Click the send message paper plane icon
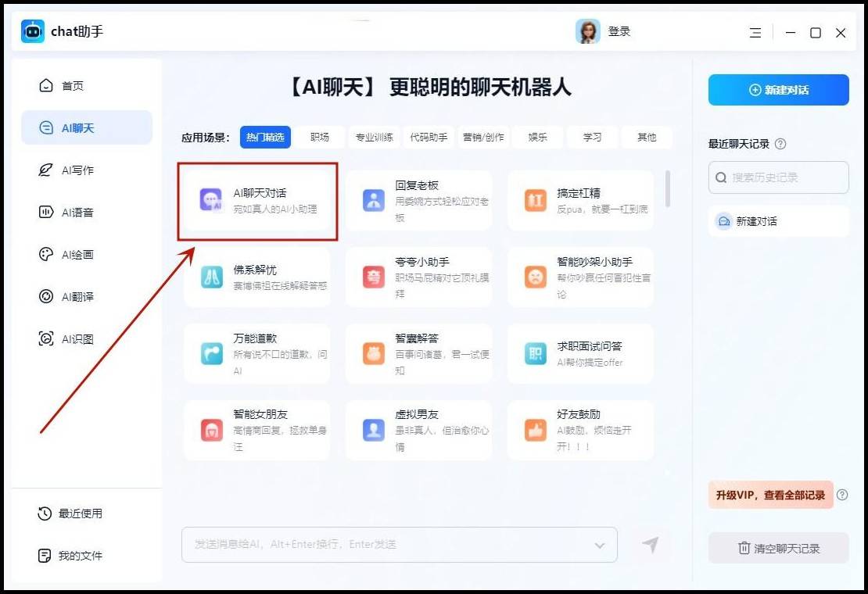868x594 pixels. pos(650,546)
